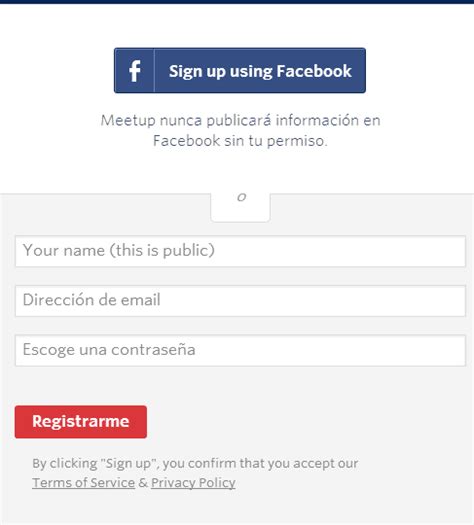
Task: Sign up using Facebook button
Action: coord(240,70)
